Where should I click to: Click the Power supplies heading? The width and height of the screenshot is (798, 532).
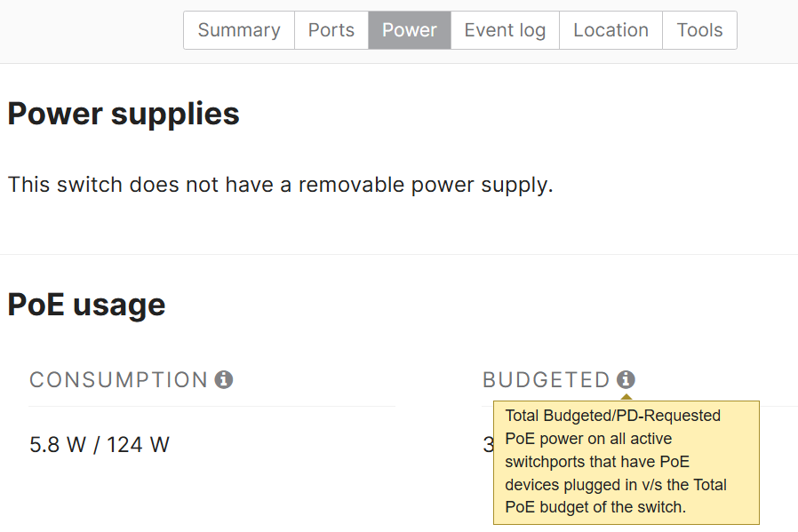[x=124, y=114]
